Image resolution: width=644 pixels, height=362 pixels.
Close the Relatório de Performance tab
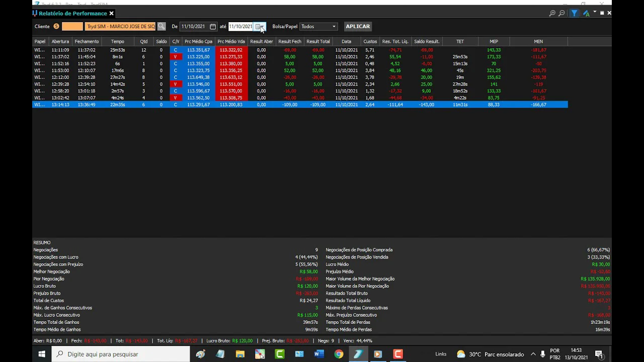(112, 14)
